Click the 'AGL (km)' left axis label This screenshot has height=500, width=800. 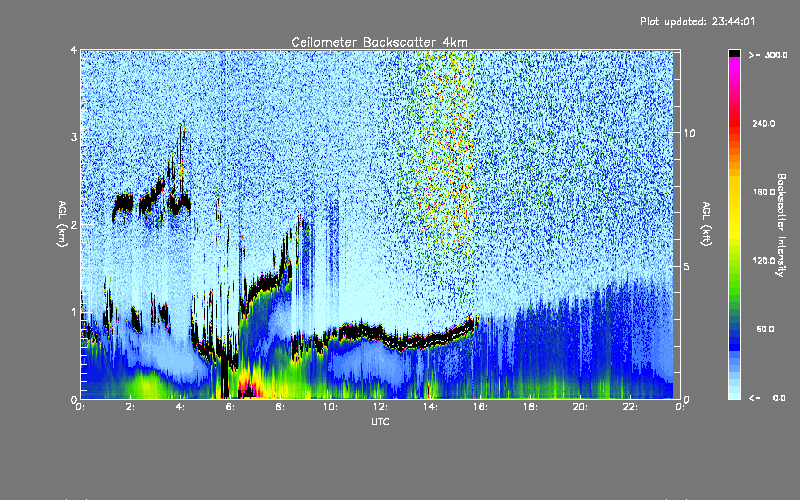[x=62, y=224]
